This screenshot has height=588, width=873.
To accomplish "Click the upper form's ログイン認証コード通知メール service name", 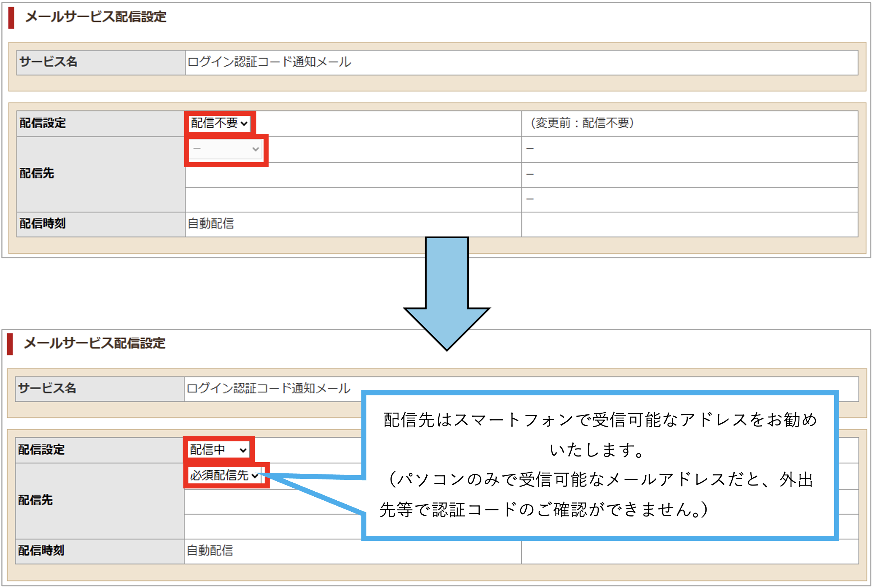I will click(x=269, y=62).
